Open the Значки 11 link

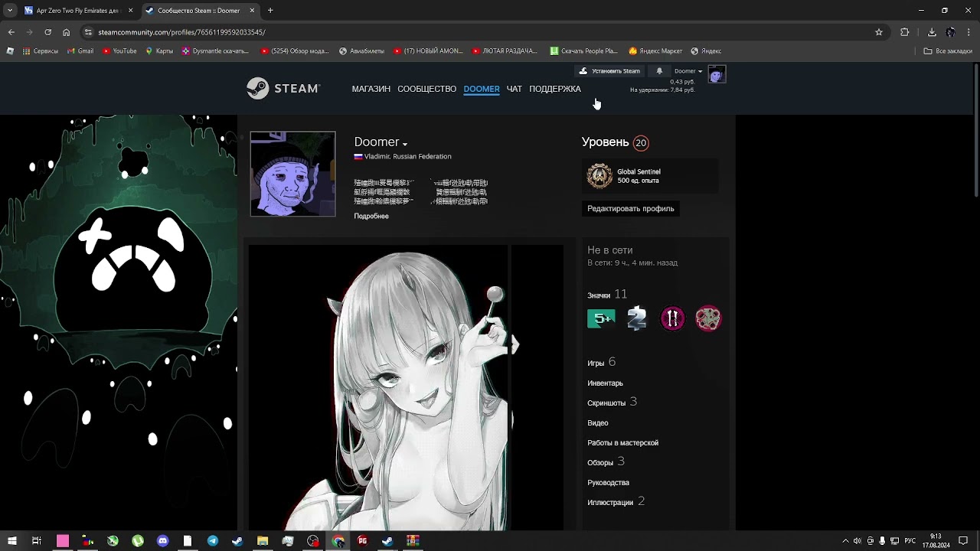(x=607, y=295)
